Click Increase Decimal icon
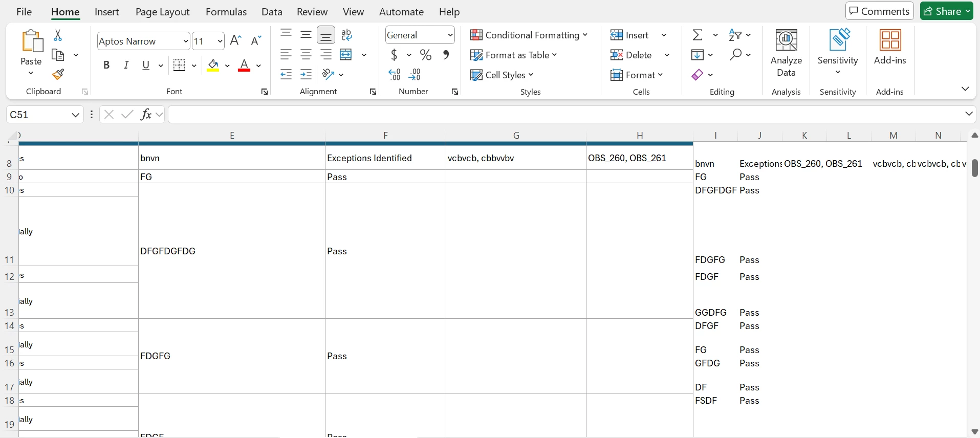 tap(395, 75)
